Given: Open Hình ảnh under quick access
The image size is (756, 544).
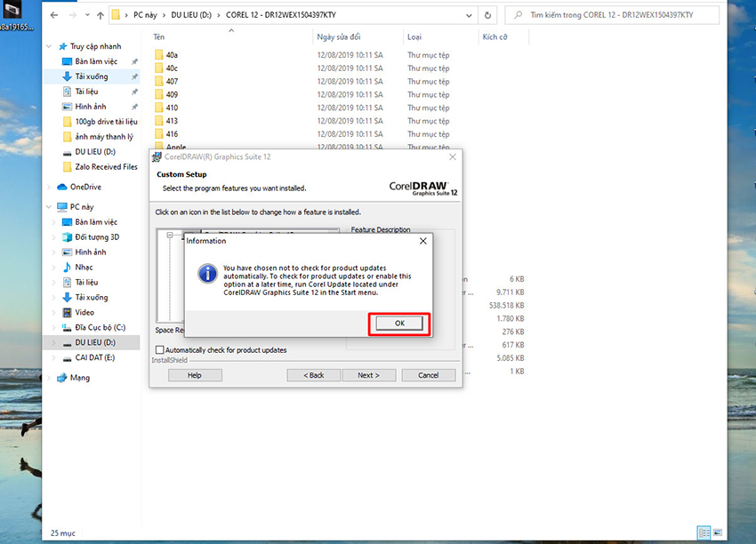Looking at the screenshot, I should [90, 107].
